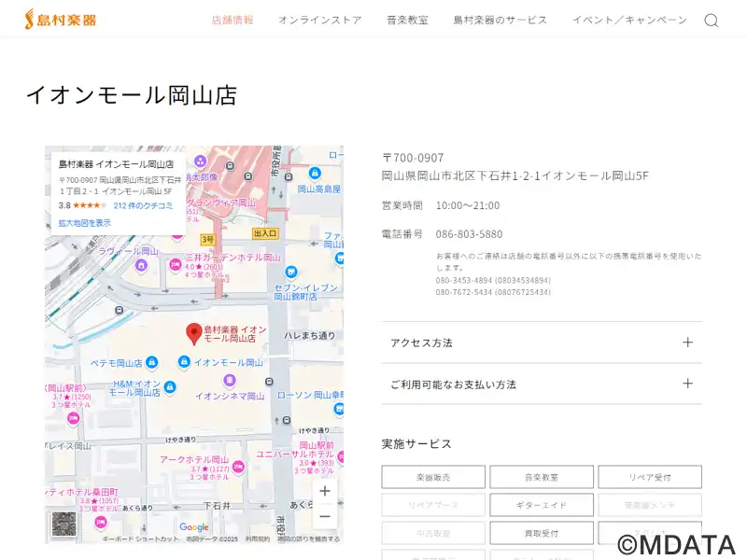Select the イオンモール岡山 shopping marker

184,362
